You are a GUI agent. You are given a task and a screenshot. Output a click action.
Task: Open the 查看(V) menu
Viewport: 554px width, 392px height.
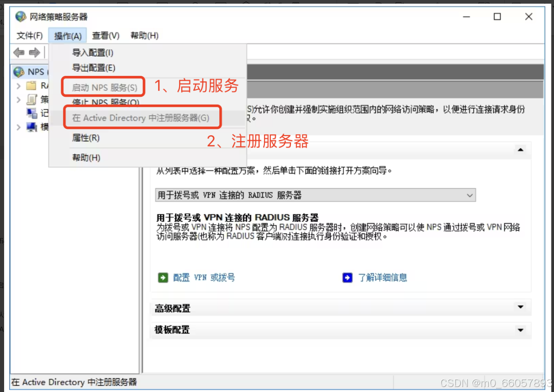pyautogui.click(x=106, y=36)
